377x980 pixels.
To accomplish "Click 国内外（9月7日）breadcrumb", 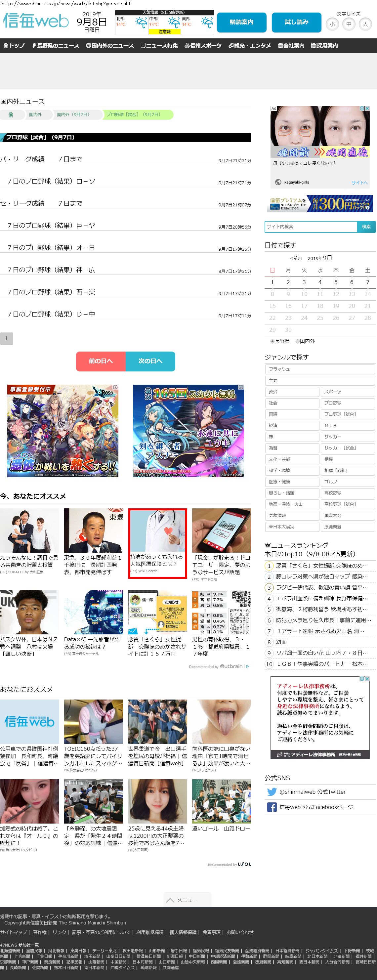I will click(73, 114).
